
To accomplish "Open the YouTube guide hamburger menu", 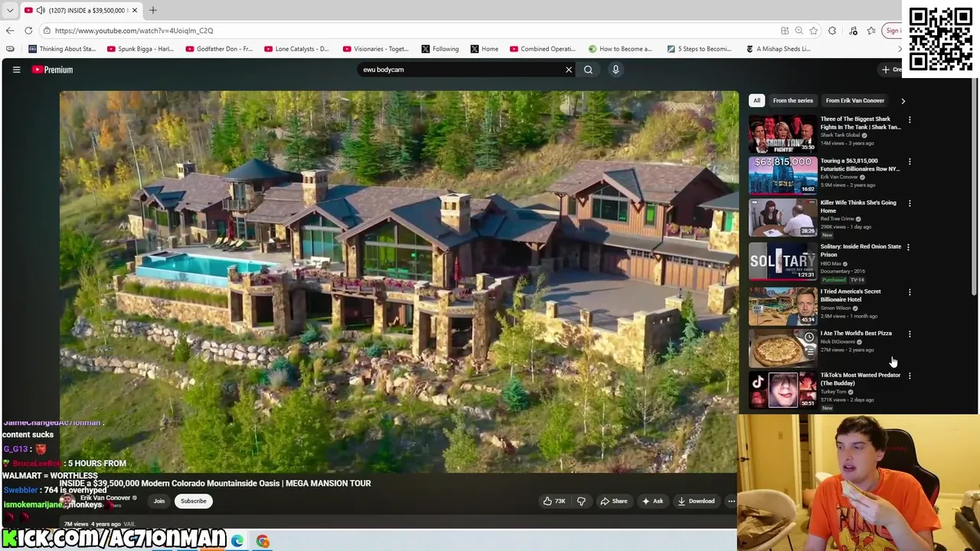I will click(x=16, y=70).
